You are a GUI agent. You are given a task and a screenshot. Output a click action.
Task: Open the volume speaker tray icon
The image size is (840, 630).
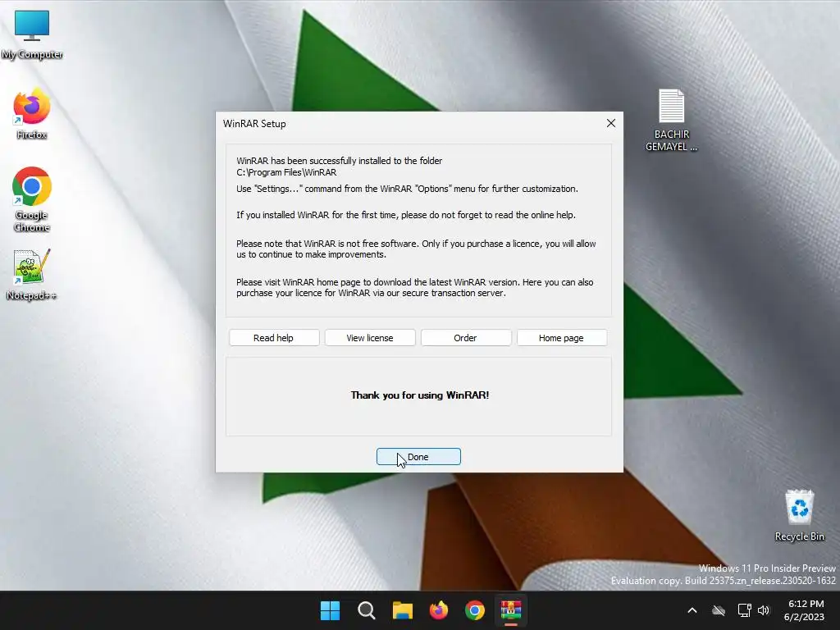764,610
